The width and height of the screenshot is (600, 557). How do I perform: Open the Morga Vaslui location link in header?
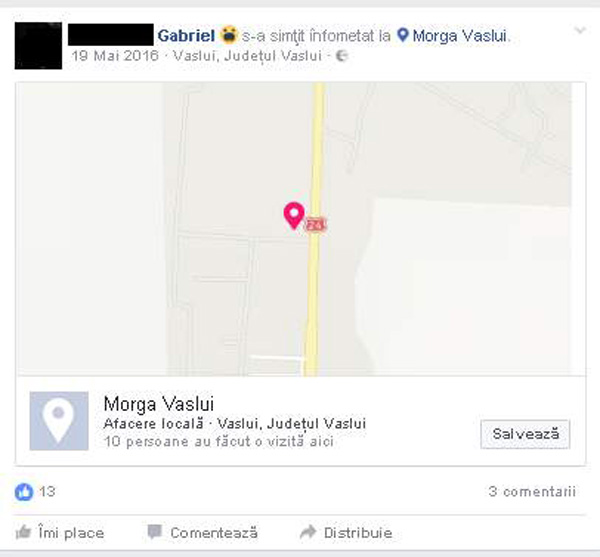[460, 36]
